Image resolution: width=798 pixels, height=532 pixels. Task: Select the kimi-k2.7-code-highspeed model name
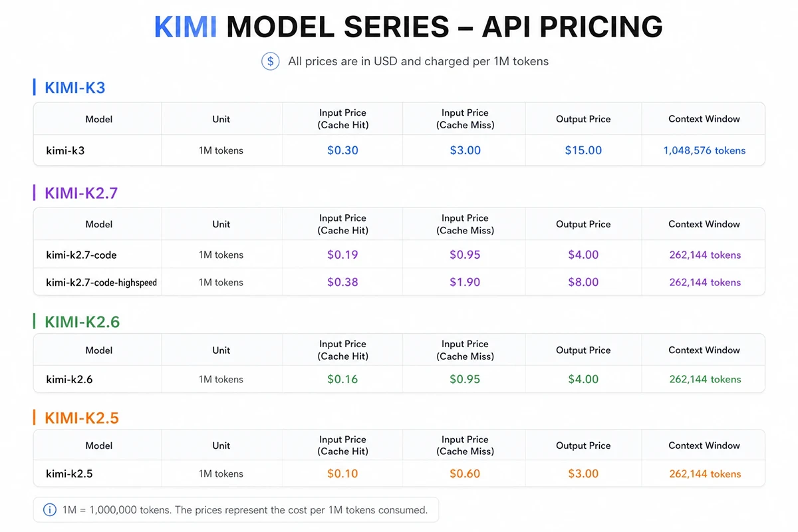pyautogui.click(x=102, y=283)
